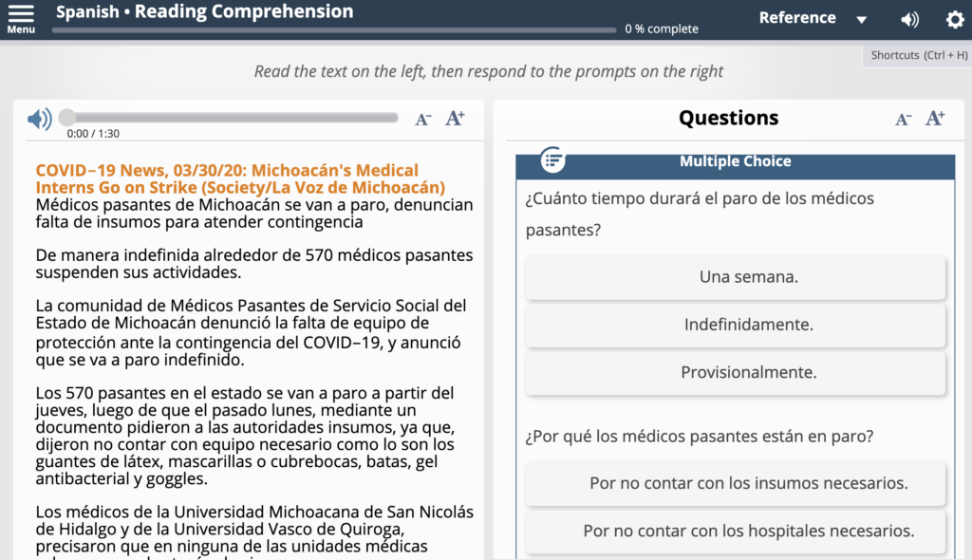Click the audio playback slider handle
The image size is (972, 560).
coord(66,118)
